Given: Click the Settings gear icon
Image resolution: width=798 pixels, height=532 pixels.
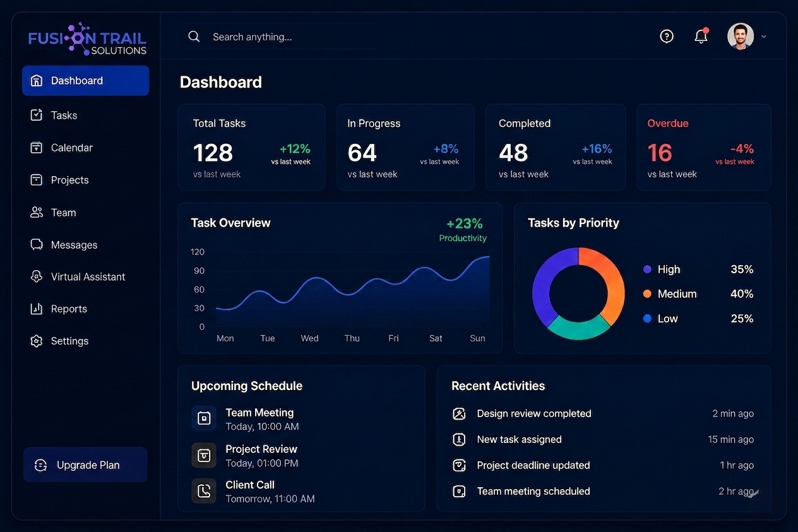Looking at the screenshot, I should (37, 341).
